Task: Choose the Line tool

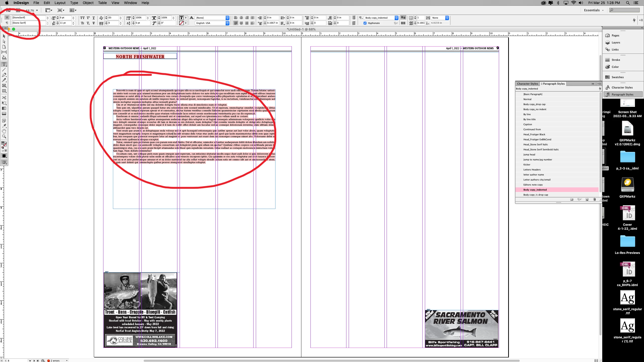Action: (4, 70)
